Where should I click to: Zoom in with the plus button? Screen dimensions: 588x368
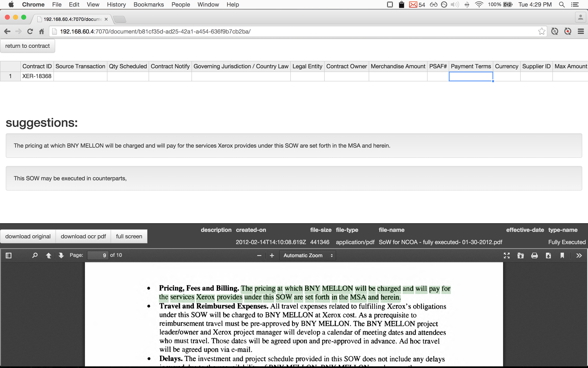[x=272, y=255]
